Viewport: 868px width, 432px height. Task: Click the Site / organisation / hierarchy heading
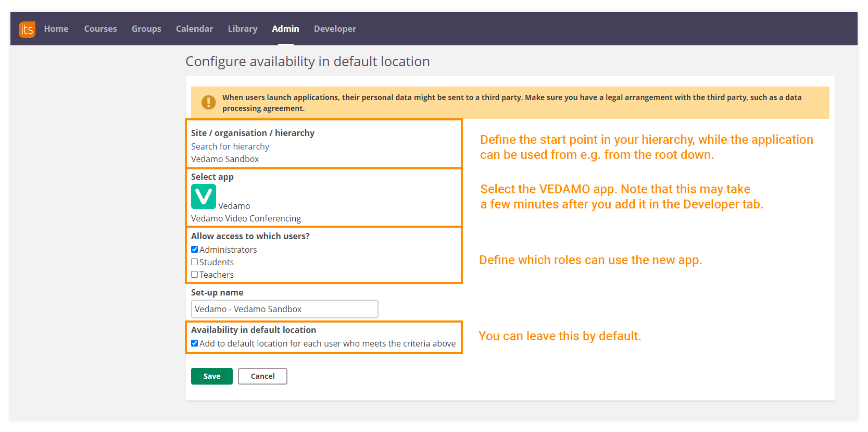tap(253, 133)
